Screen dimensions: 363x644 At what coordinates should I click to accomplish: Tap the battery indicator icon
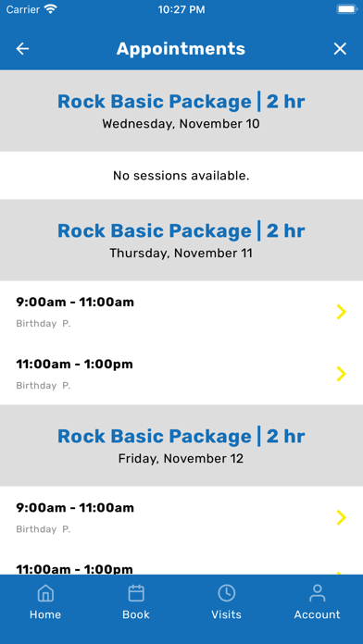347,9
